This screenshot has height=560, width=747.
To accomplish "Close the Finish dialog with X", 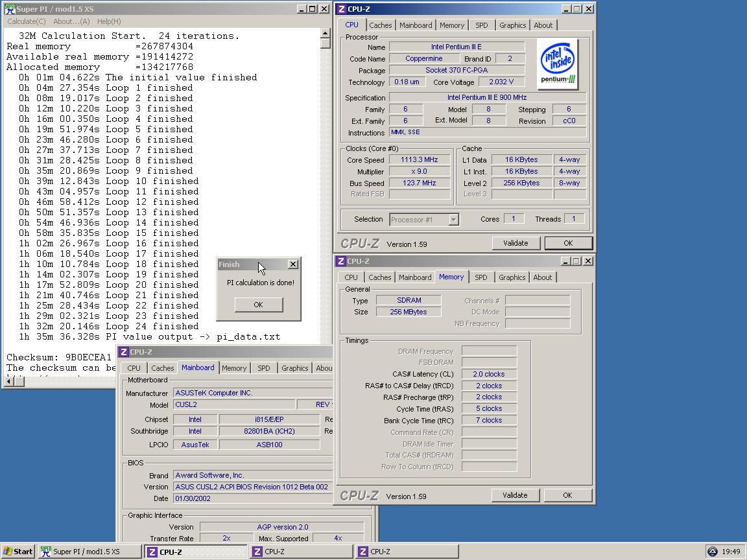I will coord(293,264).
